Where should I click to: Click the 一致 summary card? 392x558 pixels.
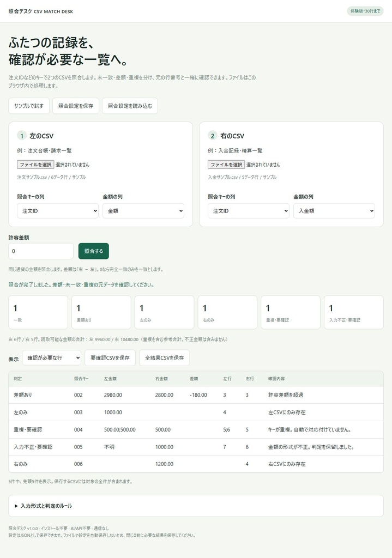tap(38, 312)
